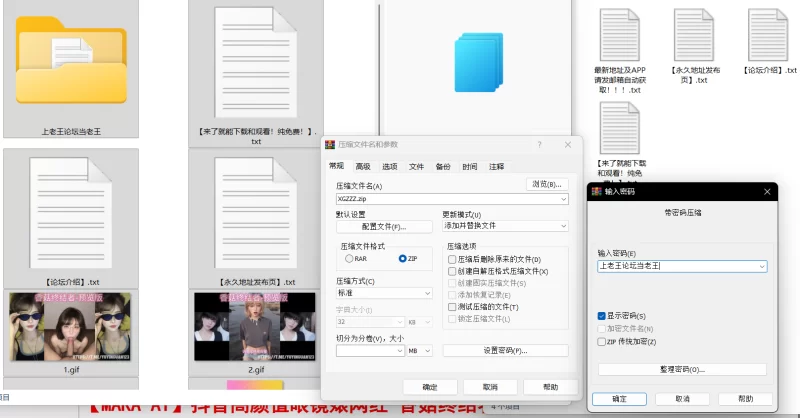The image size is (800, 418).
Task: Select the RAR archive format radio button
Action: click(348, 259)
